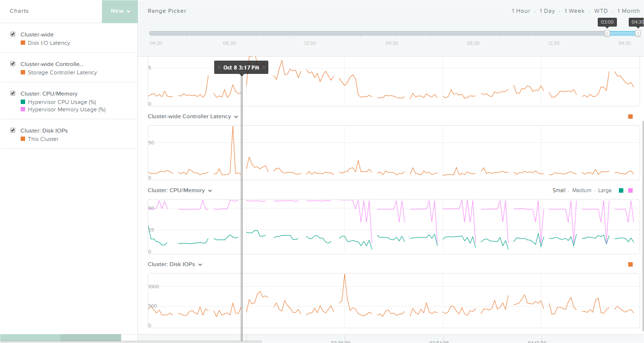The width and height of the screenshot is (644, 343).
Task: Select the 1 Hour range
Action: [x=521, y=11]
